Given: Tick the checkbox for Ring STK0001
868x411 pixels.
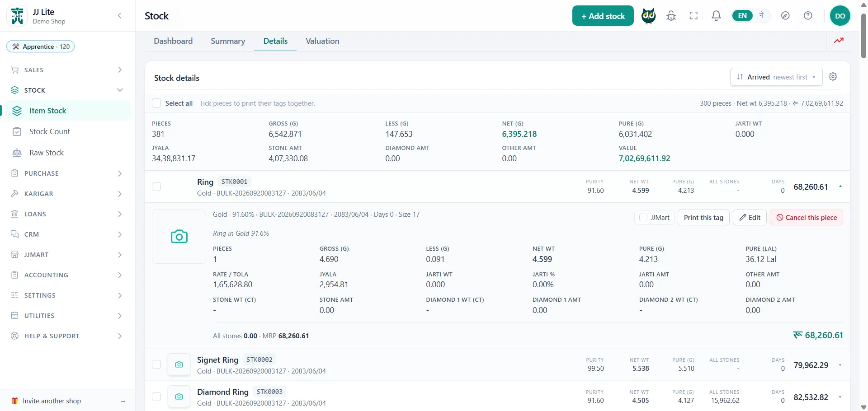Looking at the screenshot, I should coord(156,187).
